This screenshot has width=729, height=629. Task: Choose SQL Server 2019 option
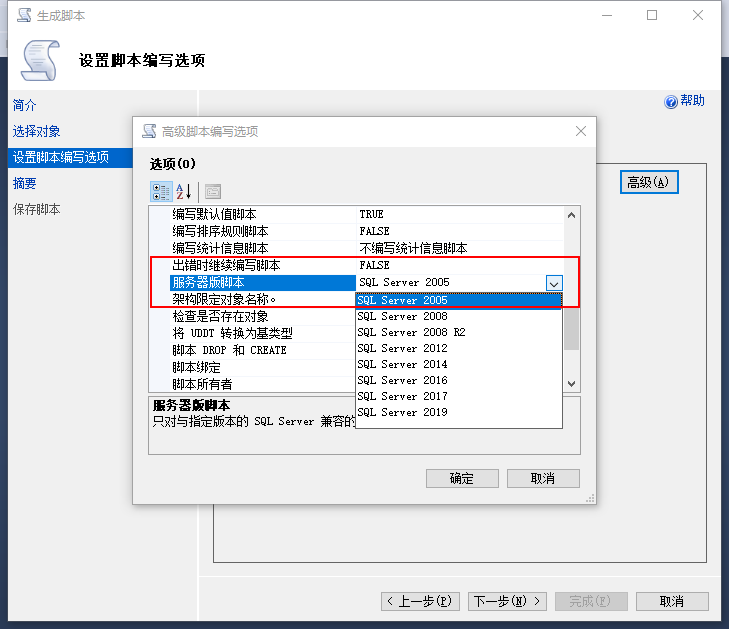pos(458,412)
